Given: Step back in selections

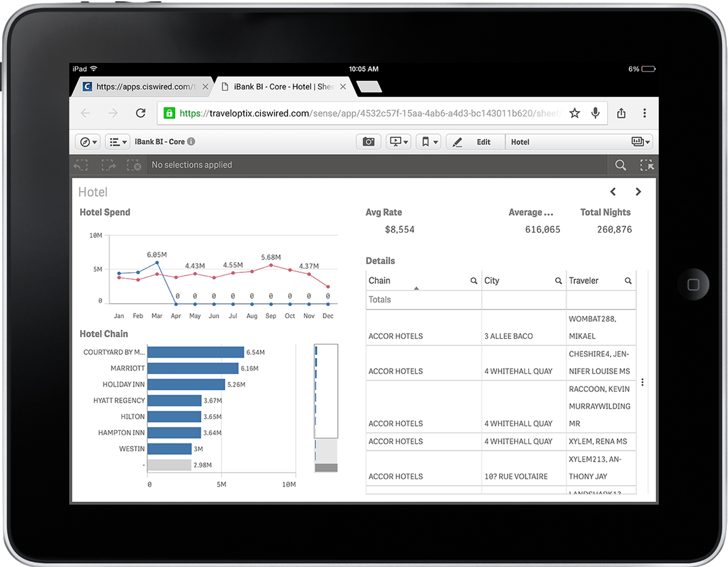Looking at the screenshot, I should (81, 165).
